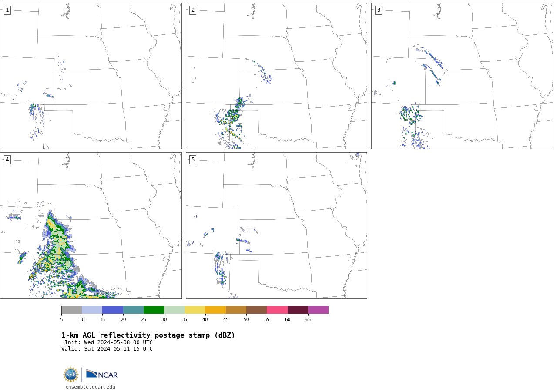557x392 pixels.
Task: Click the yellow 35-40 dBZ swatch
Action: coord(195,310)
